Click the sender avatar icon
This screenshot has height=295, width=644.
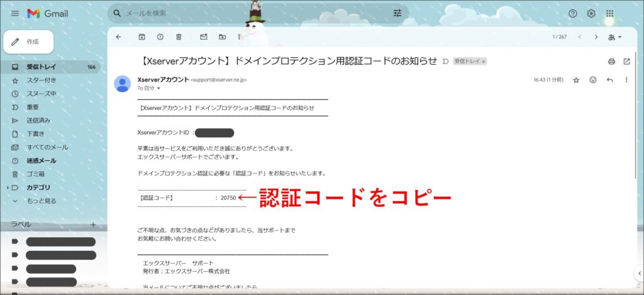tap(123, 84)
